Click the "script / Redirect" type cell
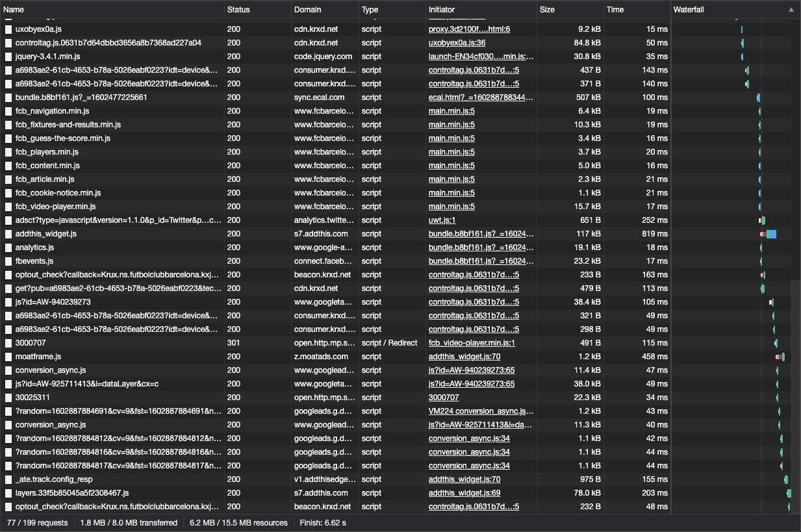801x532 pixels. click(392, 343)
